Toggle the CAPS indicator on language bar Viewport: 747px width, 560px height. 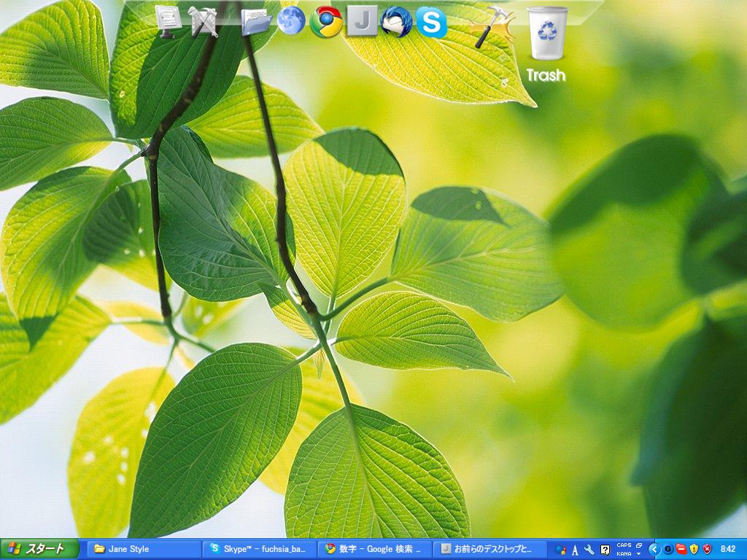pyautogui.click(x=624, y=545)
